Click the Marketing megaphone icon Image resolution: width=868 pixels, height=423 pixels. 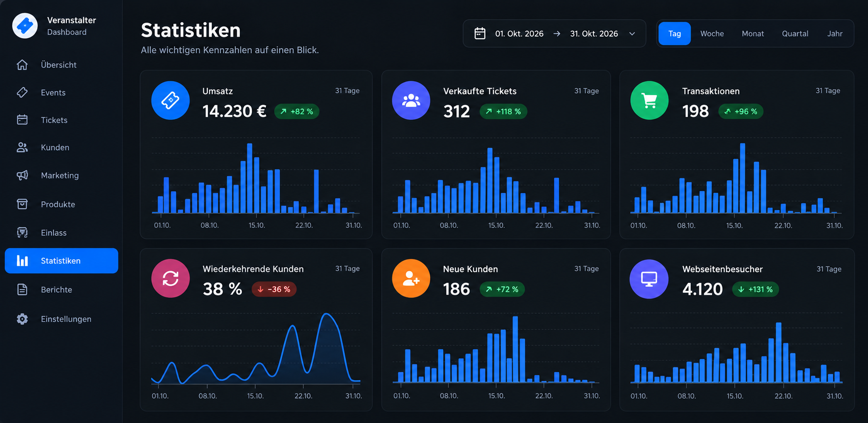point(22,175)
